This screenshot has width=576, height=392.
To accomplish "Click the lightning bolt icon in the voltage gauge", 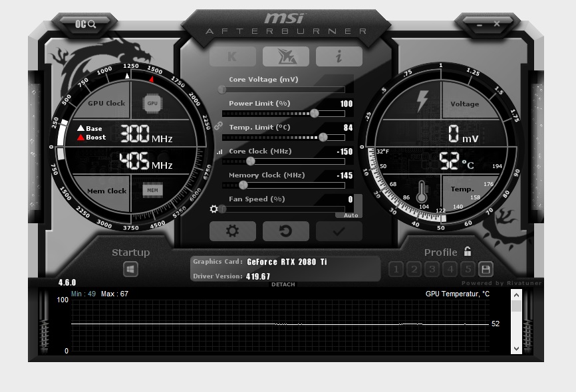I will tap(422, 101).
